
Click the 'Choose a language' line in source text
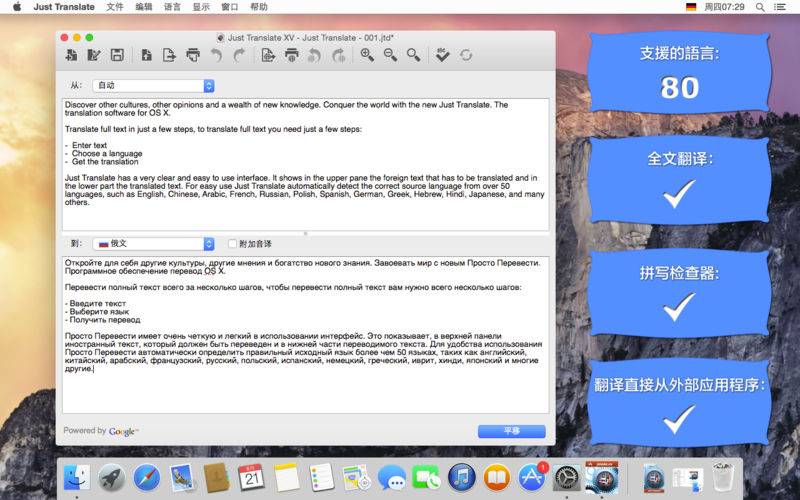coord(107,154)
